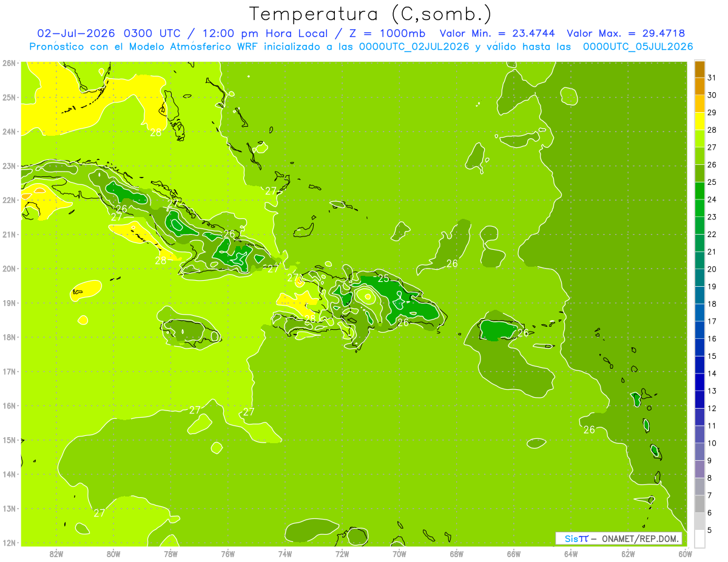728x562 pixels.
Task: Click the "25" contour label over Hispaniola
Action: point(383,279)
